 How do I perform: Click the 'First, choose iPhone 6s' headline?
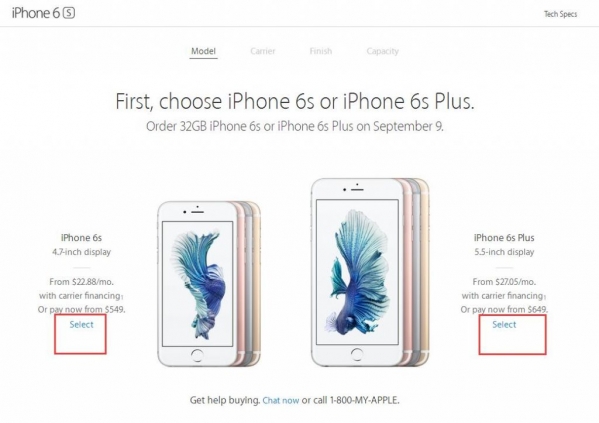(295, 102)
